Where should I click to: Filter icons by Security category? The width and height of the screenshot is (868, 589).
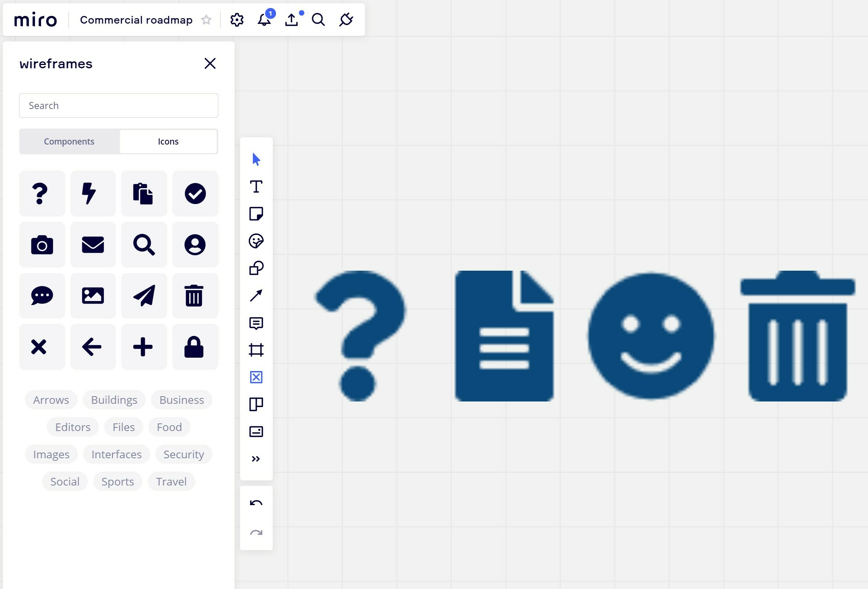coord(184,454)
